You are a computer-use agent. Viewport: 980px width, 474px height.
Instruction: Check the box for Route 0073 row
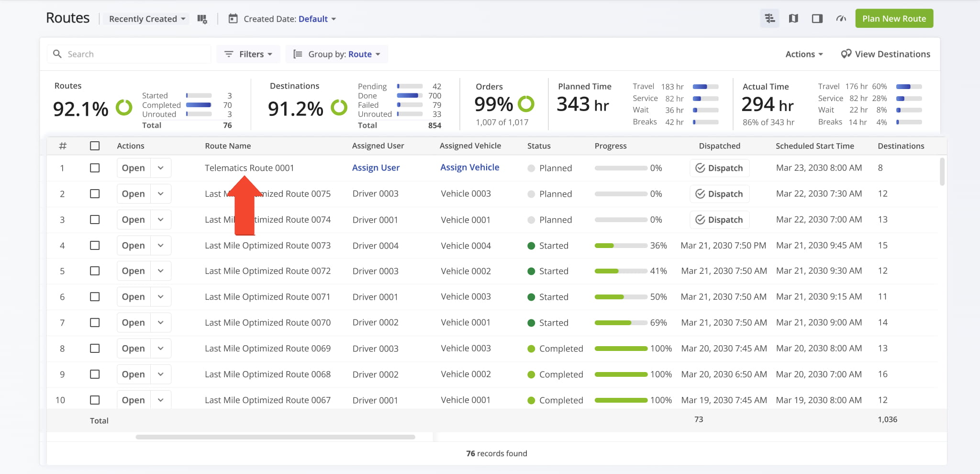point(95,246)
